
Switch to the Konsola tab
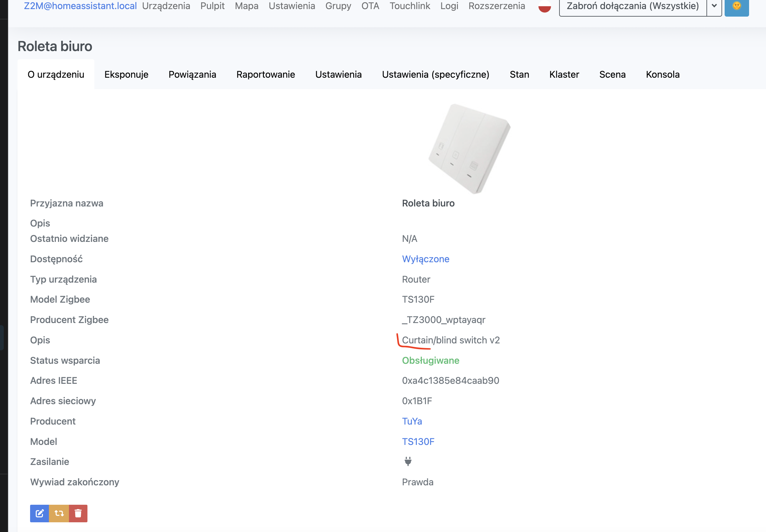pos(663,74)
